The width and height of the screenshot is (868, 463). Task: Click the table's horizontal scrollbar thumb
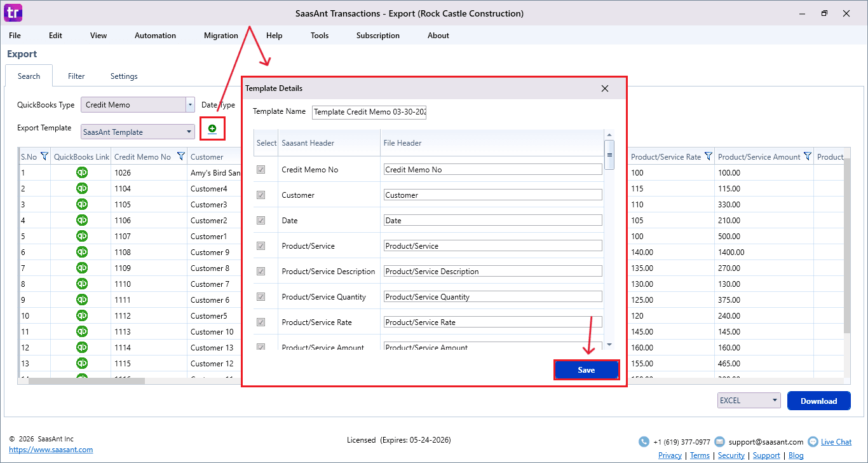86,381
